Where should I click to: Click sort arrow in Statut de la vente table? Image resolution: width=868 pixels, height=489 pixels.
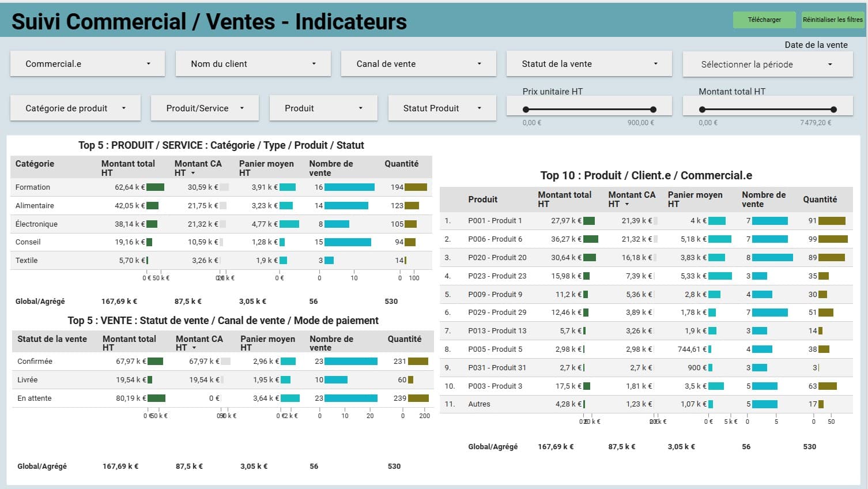point(194,348)
